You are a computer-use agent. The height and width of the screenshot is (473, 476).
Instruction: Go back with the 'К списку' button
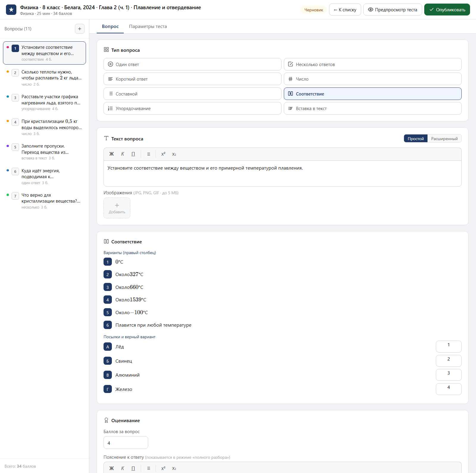tap(345, 10)
